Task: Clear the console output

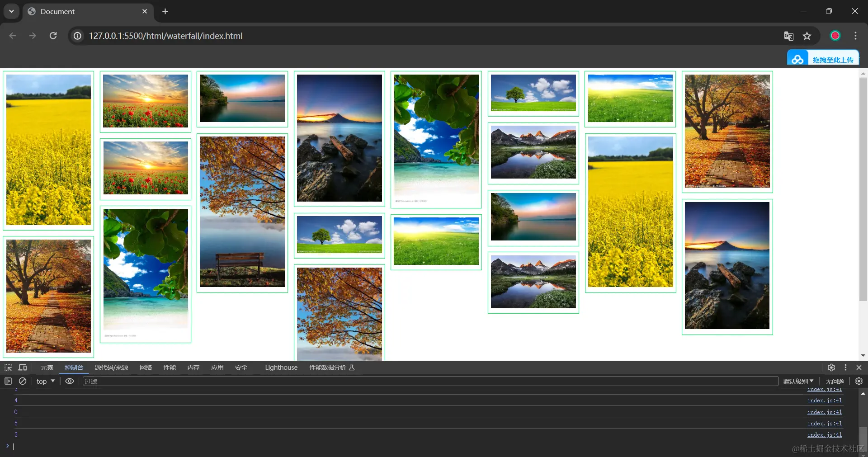Action: (x=23, y=381)
